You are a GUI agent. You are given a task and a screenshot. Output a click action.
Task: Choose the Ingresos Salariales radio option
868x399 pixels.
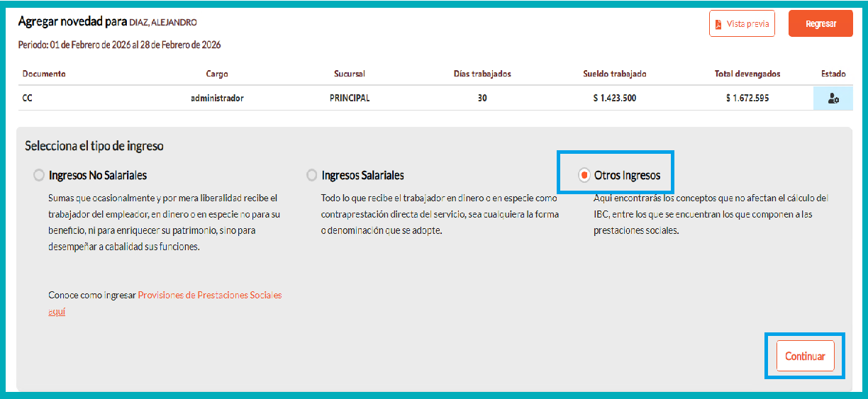[311, 175]
